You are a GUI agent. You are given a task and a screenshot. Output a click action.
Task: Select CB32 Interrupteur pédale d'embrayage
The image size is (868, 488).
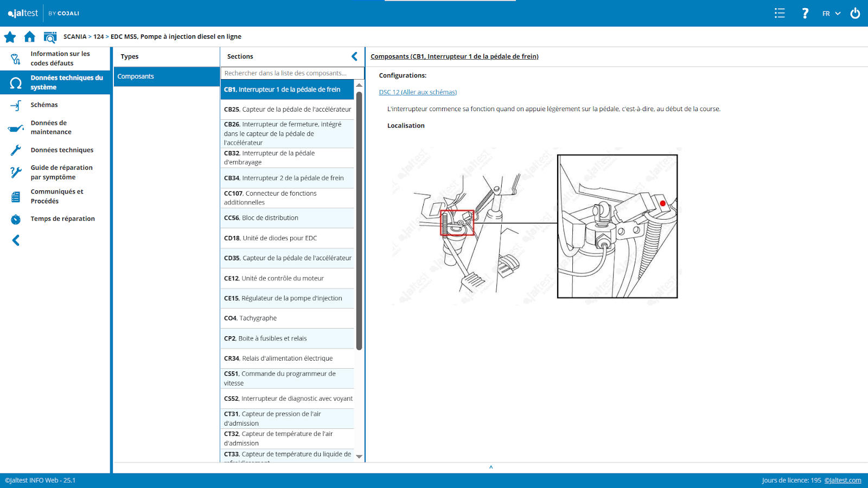[288, 158]
